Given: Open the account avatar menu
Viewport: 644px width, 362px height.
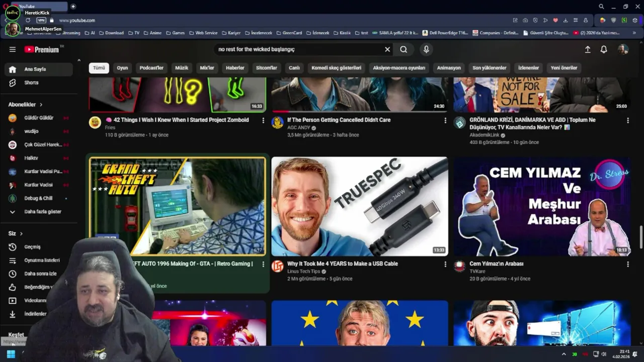Looking at the screenshot, I should [623, 49].
